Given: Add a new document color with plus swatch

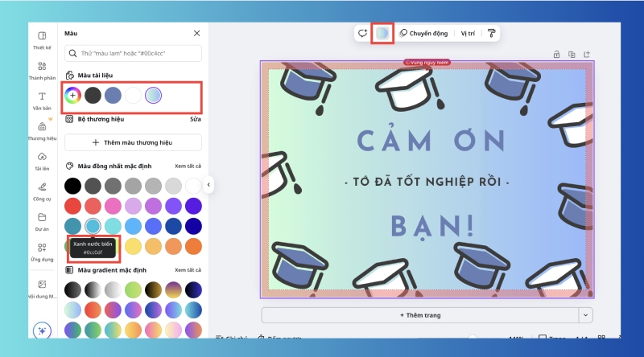Looking at the screenshot, I should [72, 96].
